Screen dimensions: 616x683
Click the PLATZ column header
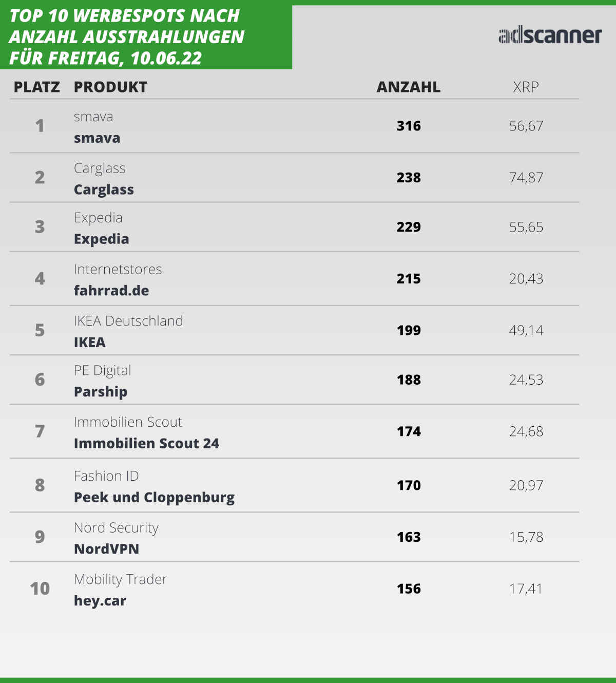click(x=37, y=87)
